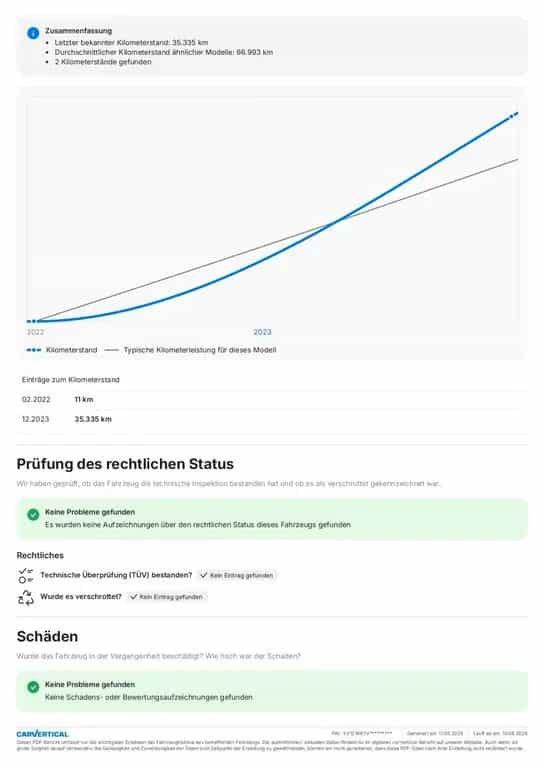Image resolution: width=544 pixels, height=768 pixels.
Task: Click the 'Prüfung des rechtlichen Status' heading
Action: tap(125, 464)
